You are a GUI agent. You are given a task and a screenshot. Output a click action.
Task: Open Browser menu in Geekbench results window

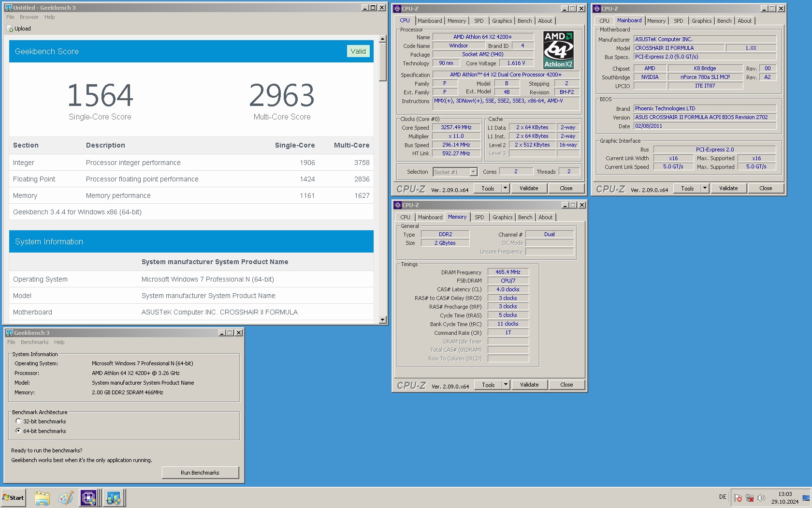pos(29,17)
